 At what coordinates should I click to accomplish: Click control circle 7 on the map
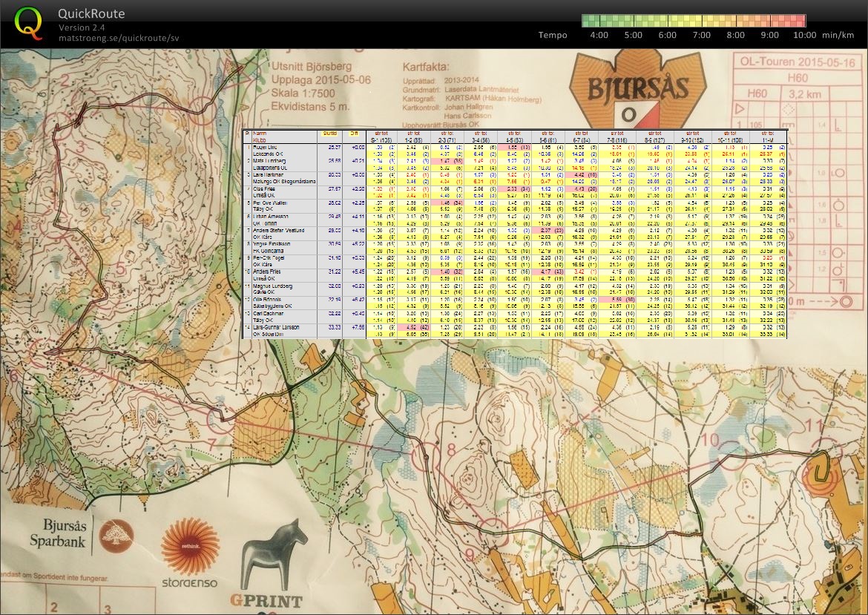(221, 420)
